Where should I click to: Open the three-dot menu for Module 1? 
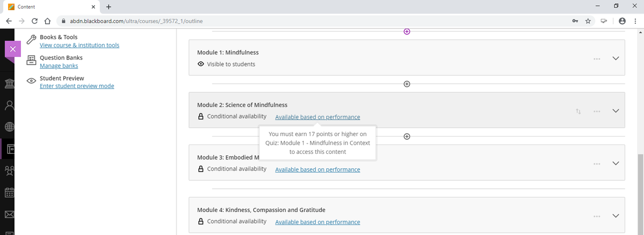[597, 59]
